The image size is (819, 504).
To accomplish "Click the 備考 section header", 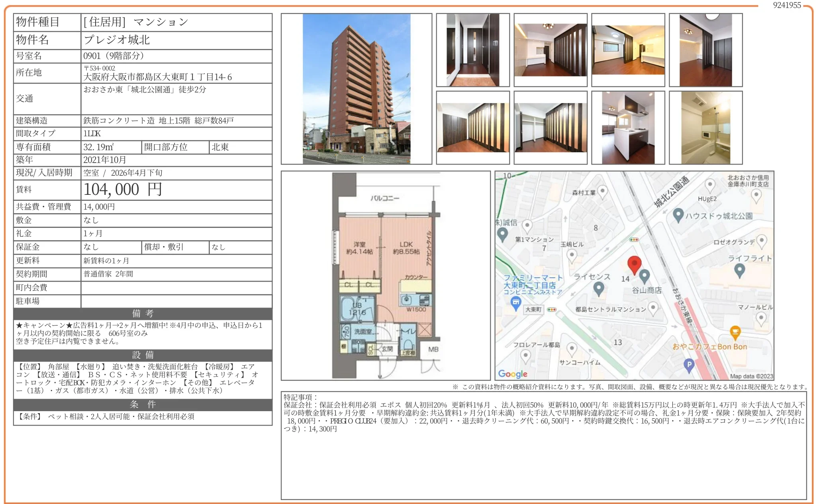I will point(143,314).
